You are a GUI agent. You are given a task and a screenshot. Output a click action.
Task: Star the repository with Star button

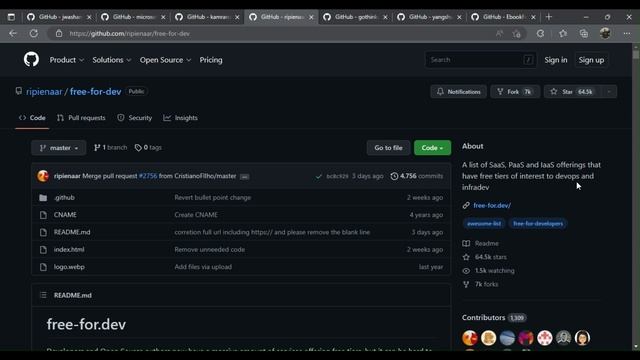[x=573, y=91]
